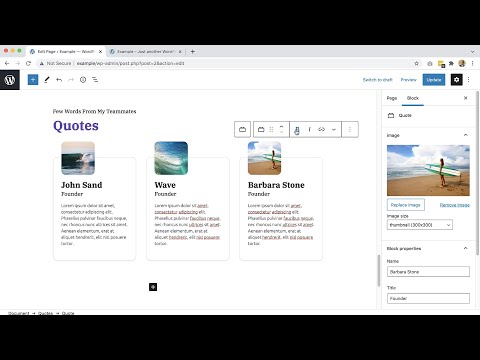The height and width of the screenshot is (360, 480).
Task: Select Quotes in the breadcrumb
Action: click(45, 313)
